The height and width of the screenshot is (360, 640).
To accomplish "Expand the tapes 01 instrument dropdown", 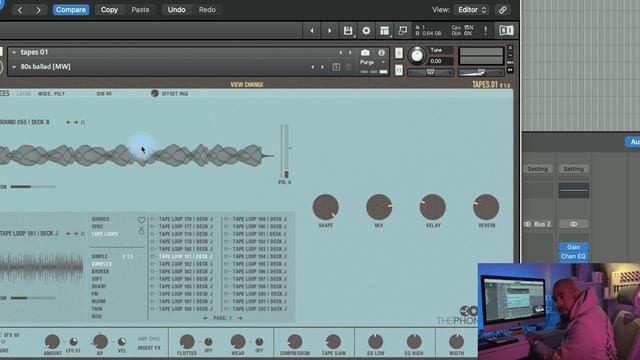I will click(x=14, y=53).
